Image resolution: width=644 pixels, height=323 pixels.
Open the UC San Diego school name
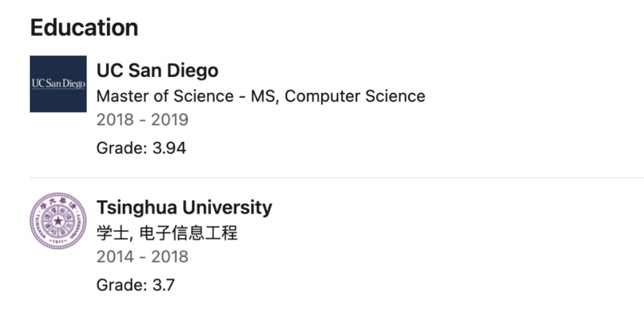pyautogui.click(x=157, y=71)
